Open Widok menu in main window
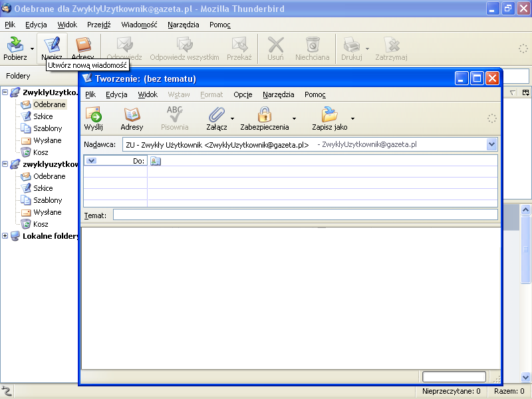This screenshot has width=532, height=399. pos(67,25)
